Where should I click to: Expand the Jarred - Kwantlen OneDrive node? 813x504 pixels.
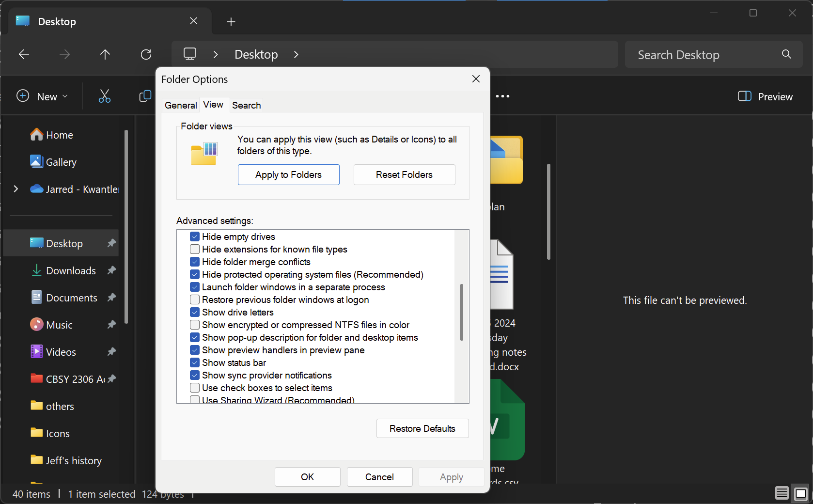pyautogui.click(x=16, y=189)
